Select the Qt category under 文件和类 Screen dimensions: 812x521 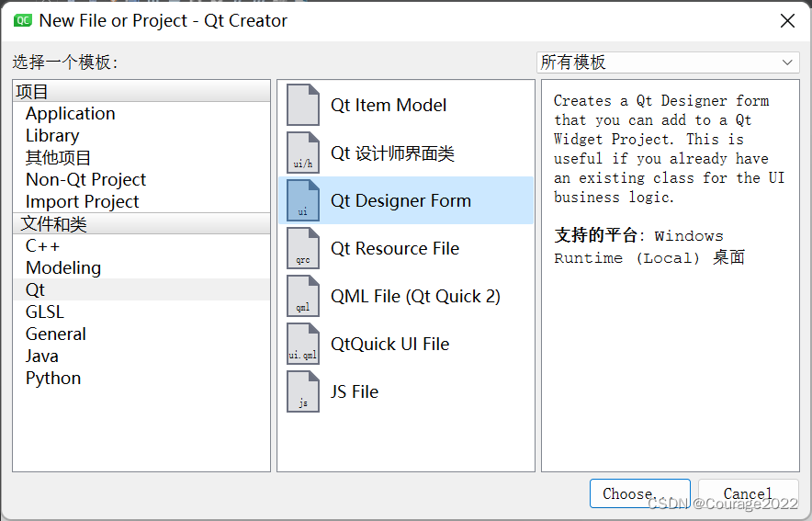point(141,290)
